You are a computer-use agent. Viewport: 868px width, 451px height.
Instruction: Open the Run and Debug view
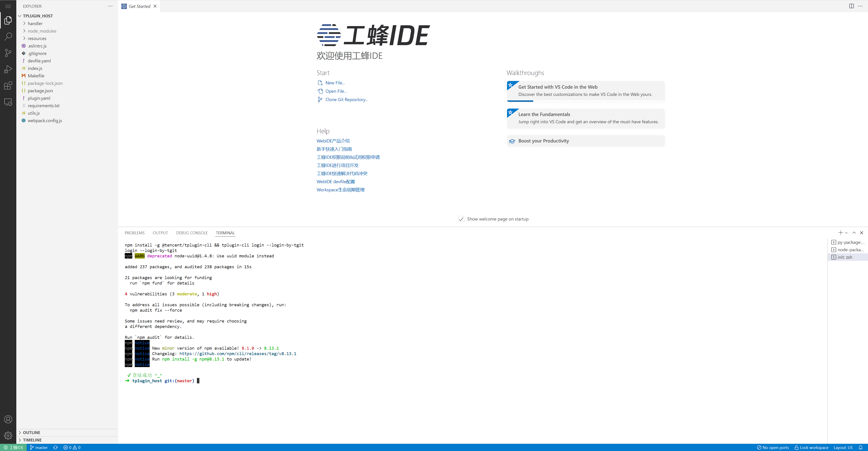point(8,69)
